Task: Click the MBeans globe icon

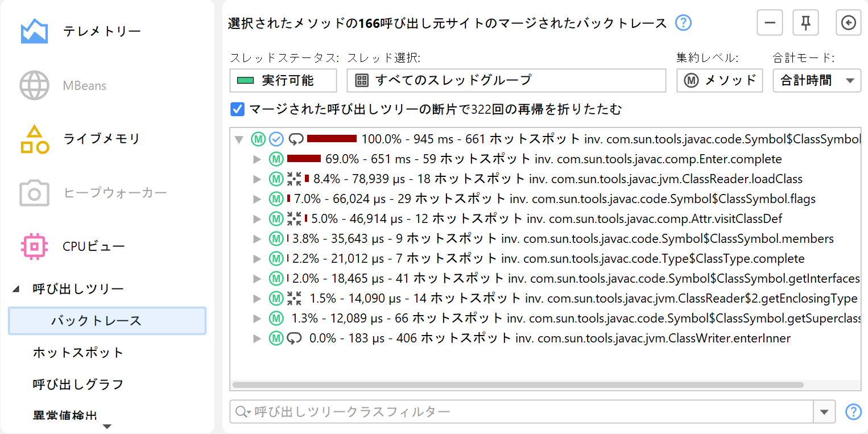Action: click(34, 86)
